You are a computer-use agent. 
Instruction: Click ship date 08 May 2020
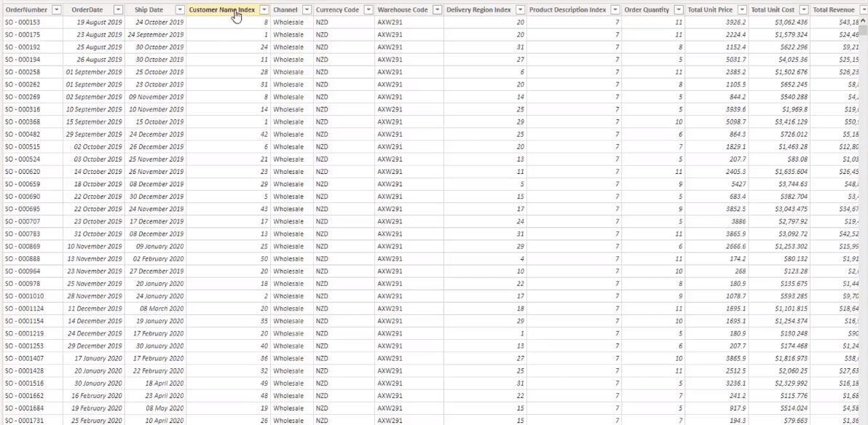click(155, 408)
